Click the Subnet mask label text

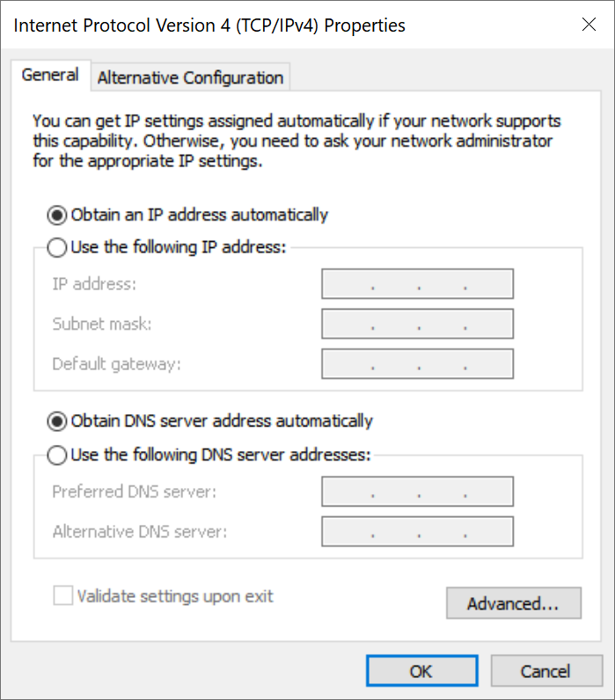102,324
